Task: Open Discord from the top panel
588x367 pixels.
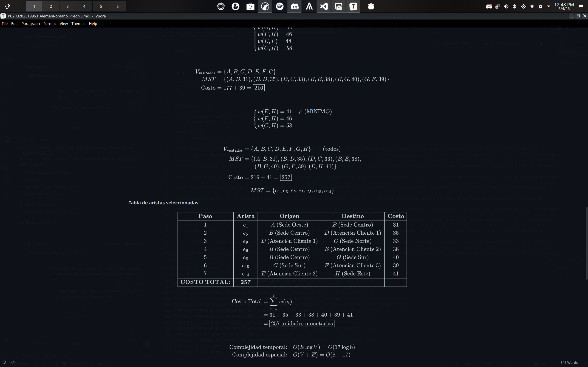Action: coord(294,6)
